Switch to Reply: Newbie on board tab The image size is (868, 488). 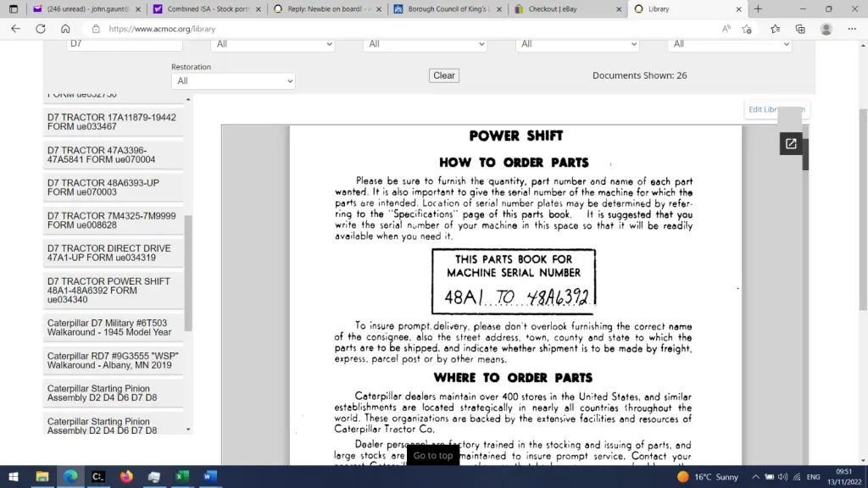pos(328,8)
